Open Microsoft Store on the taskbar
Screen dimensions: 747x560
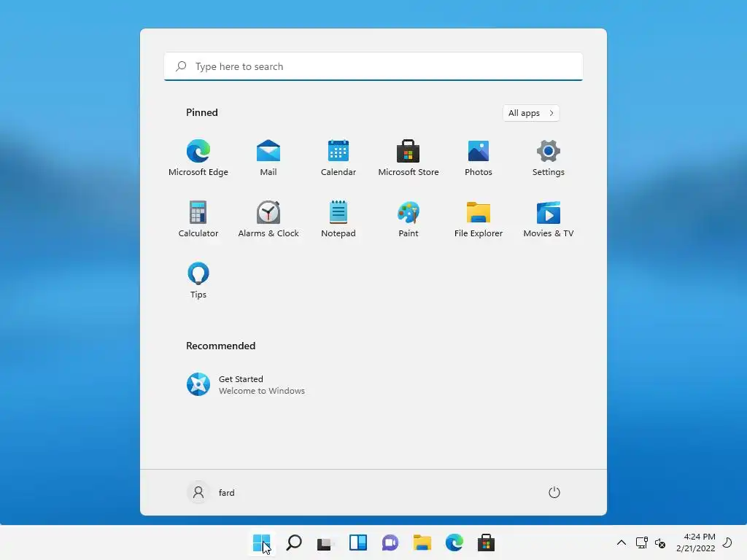coord(486,542)
